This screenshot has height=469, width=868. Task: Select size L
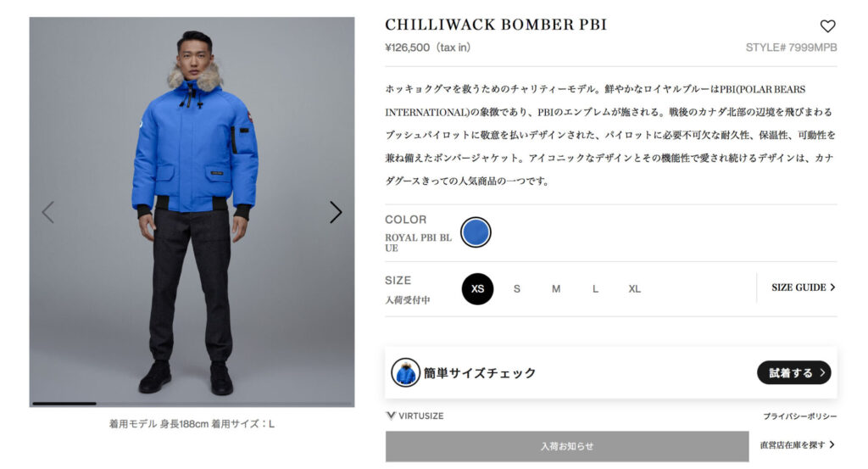point(595,288)
